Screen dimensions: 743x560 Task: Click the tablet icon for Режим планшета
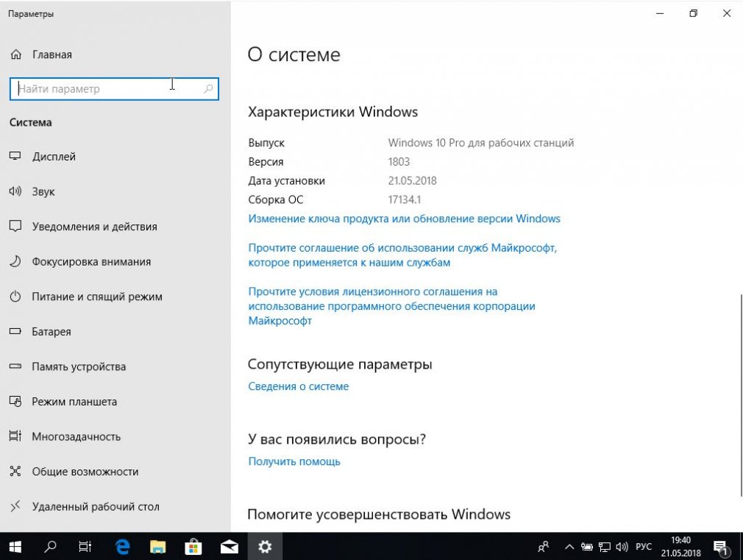15,401
